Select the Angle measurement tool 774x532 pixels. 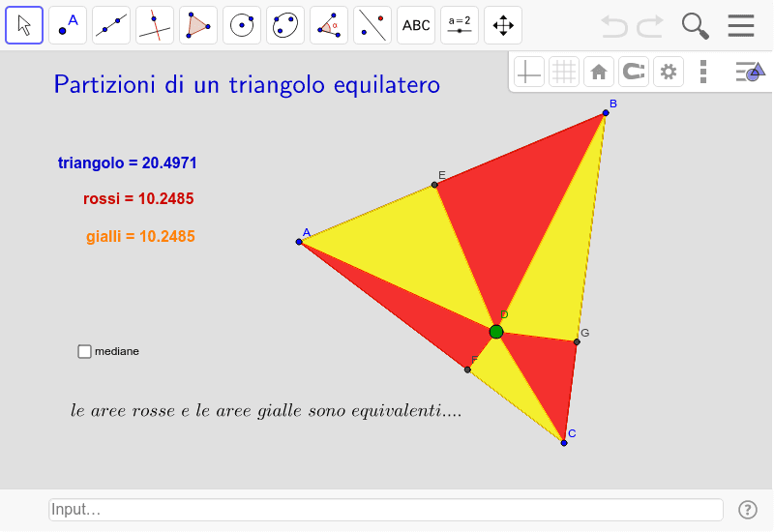(x=329, y=25)
